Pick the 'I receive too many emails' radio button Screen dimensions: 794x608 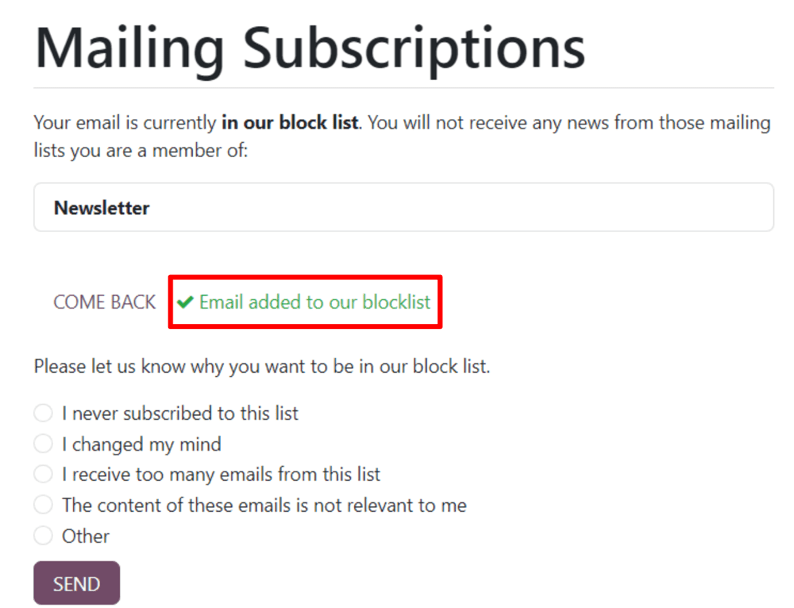click(x=43, y=474)
